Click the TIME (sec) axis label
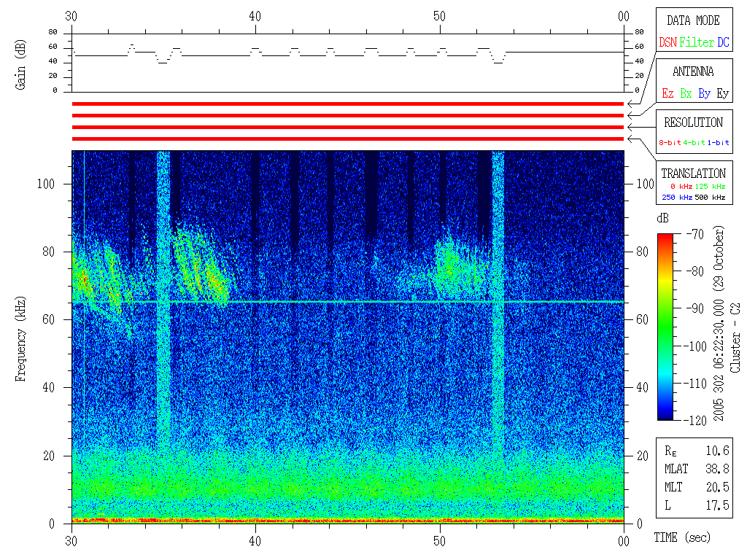The image size is (747, 560). click(682, 537)
